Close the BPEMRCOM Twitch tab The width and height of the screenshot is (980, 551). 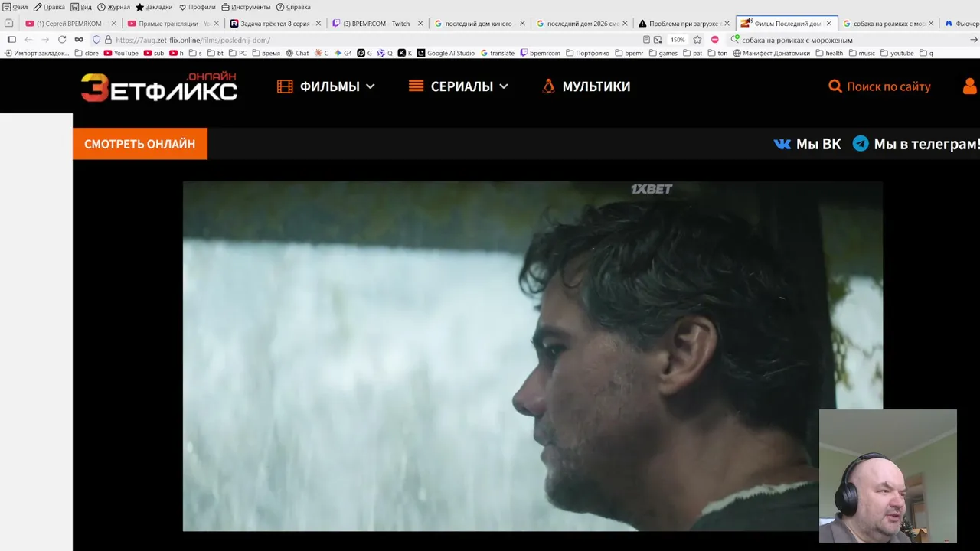click(420, 24)
